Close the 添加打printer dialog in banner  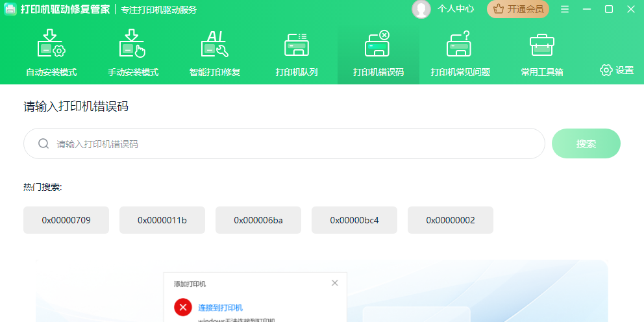(335, 283)
